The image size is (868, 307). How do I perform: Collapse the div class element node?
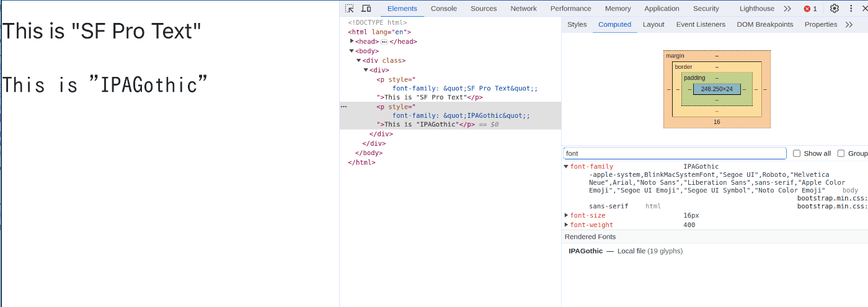click(358, 60)
